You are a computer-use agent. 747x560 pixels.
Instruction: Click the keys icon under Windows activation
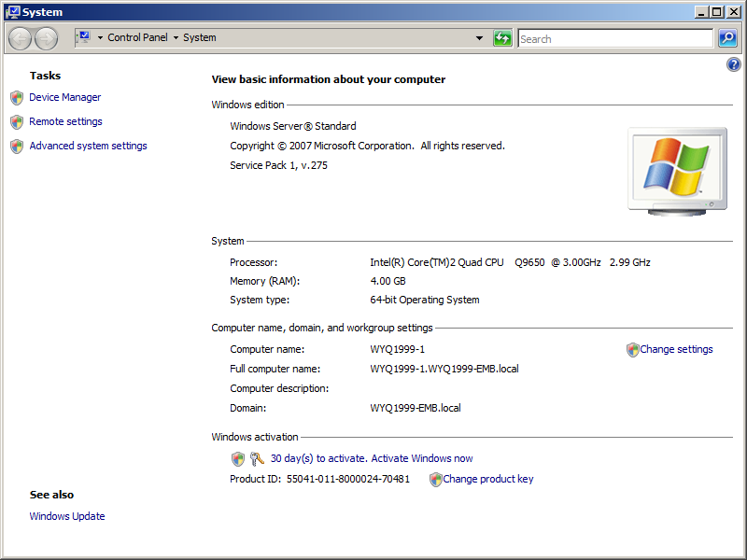(x=257, y=459)
